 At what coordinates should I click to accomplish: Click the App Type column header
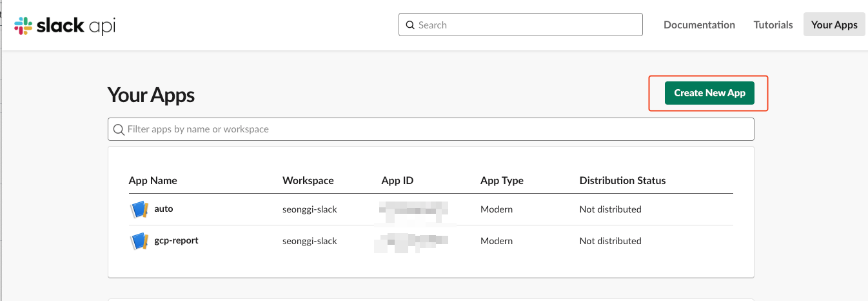(502, 180)
